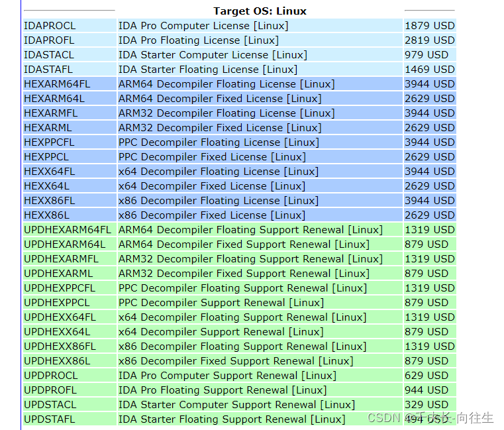Select IDA Pro Floating Support Renewal [Linux]

[223, 390]
